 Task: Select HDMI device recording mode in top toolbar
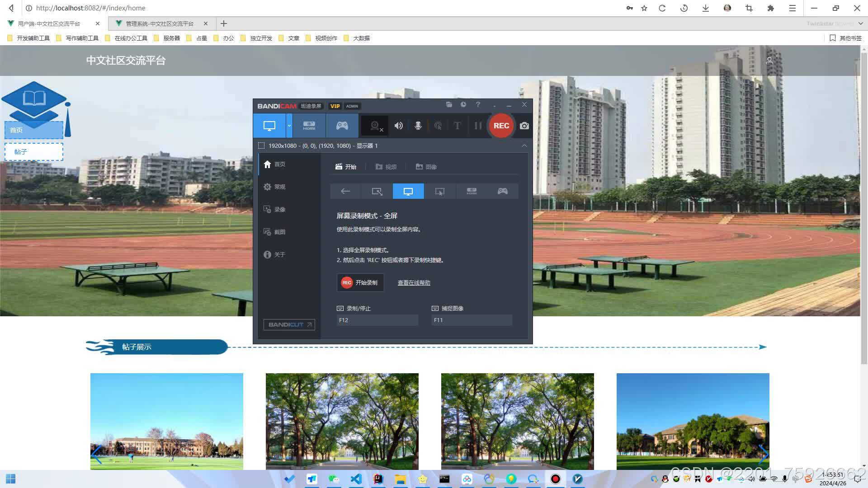coord(309,126)
